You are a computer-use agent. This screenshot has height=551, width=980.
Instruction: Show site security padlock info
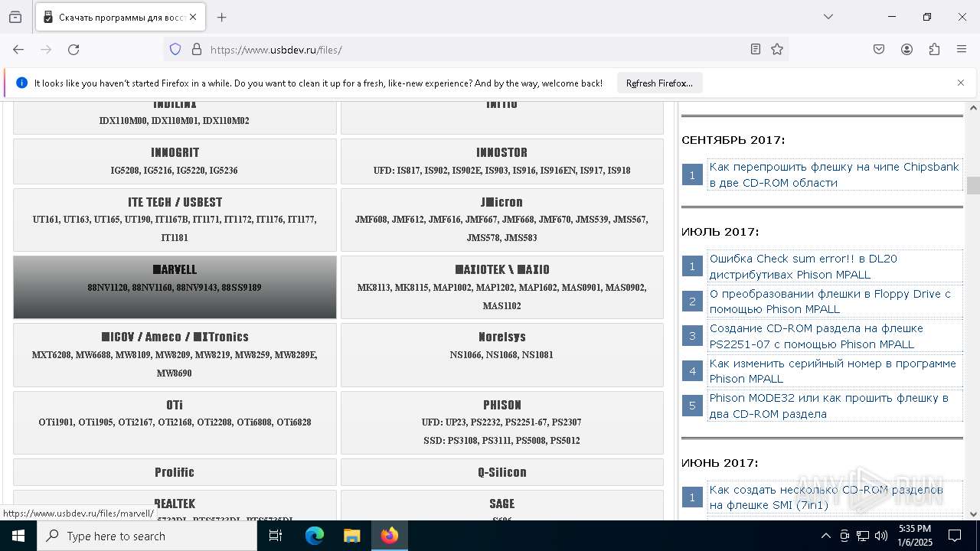(x=197, y=49)
